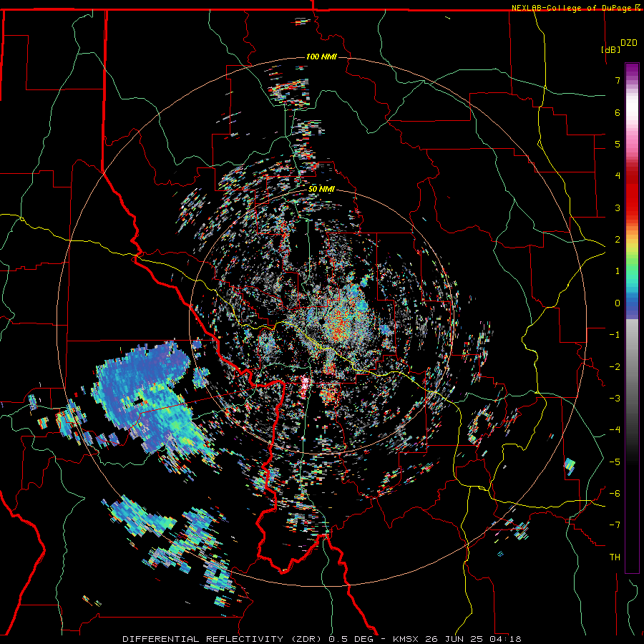The height and width of the screenshot is (644, 644).
Task: Click the [dB] units label
Action: 611,49
